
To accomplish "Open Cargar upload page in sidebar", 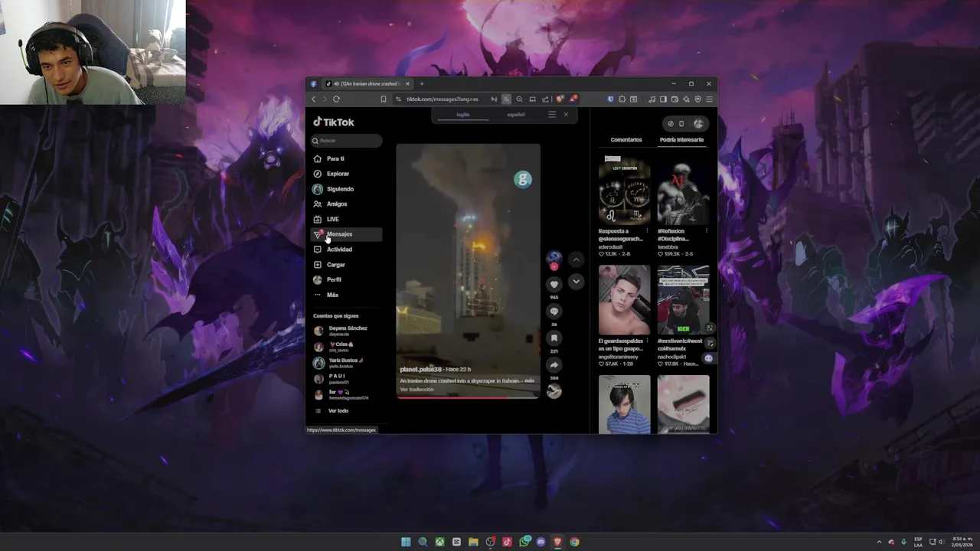I will tap(346, 265).
